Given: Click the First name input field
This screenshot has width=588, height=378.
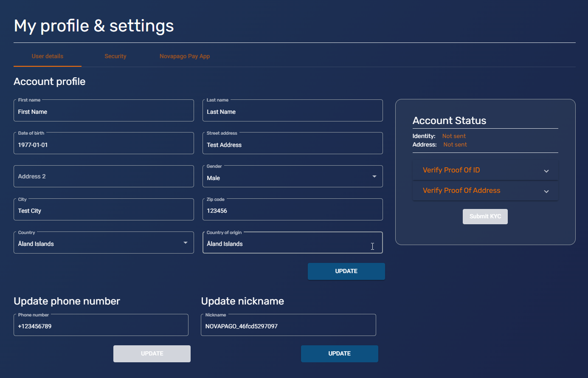Looking at the screenshot, I should coord(104,111).
